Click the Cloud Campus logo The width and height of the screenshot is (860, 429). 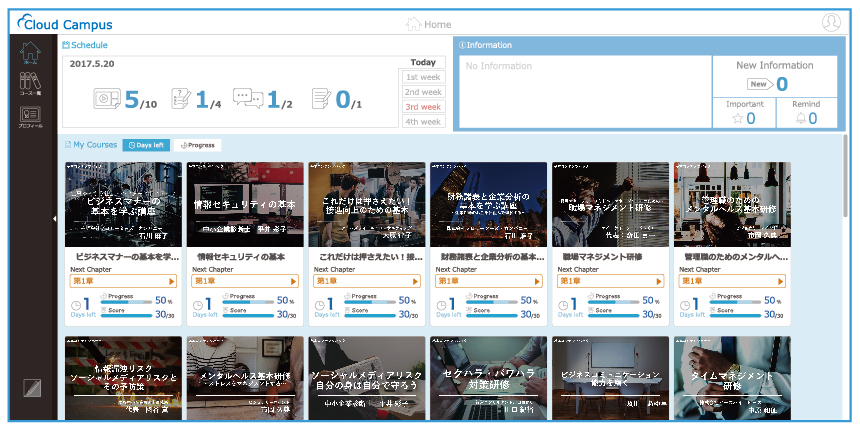65,24
